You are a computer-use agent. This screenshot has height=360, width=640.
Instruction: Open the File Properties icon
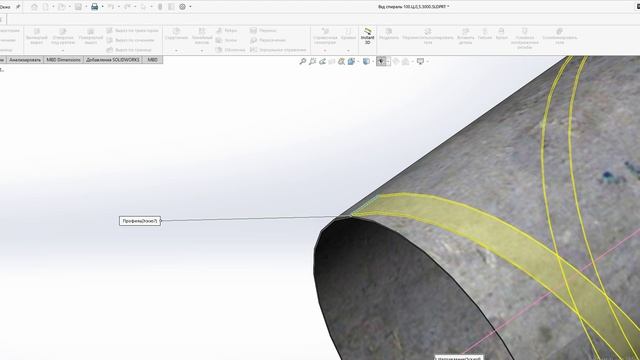click(171, 7)
